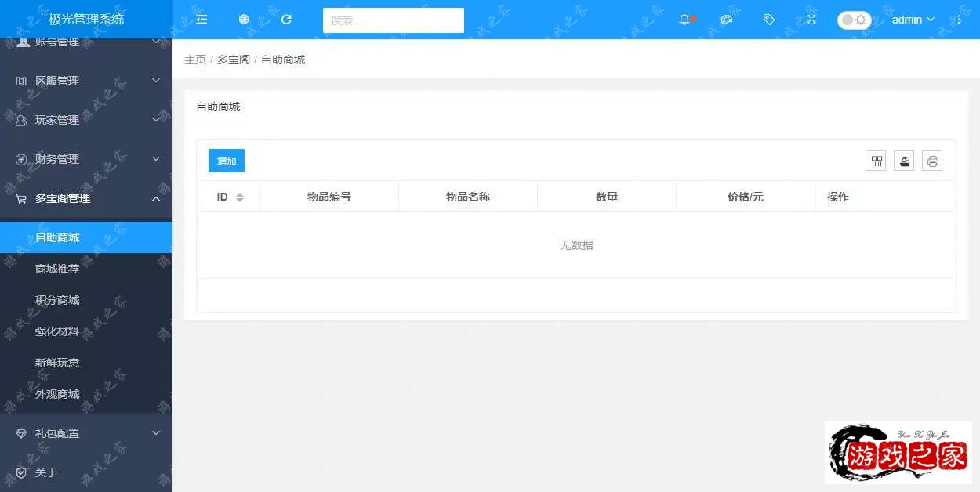This screenshot has height=492, width=980.
Task: Select 外观商城 in the sidebar
Action: pyautogui.click(x=57, y=394)
